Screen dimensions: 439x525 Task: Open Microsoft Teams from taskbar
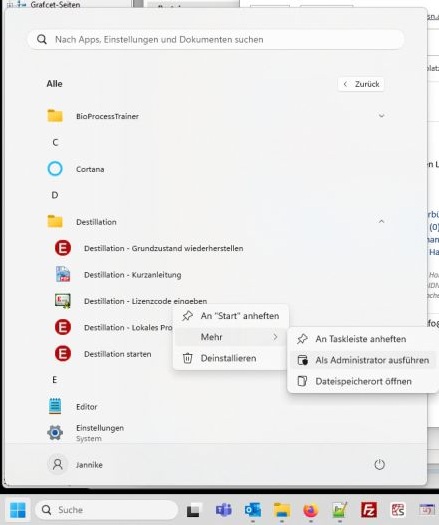tap(224, 510)
